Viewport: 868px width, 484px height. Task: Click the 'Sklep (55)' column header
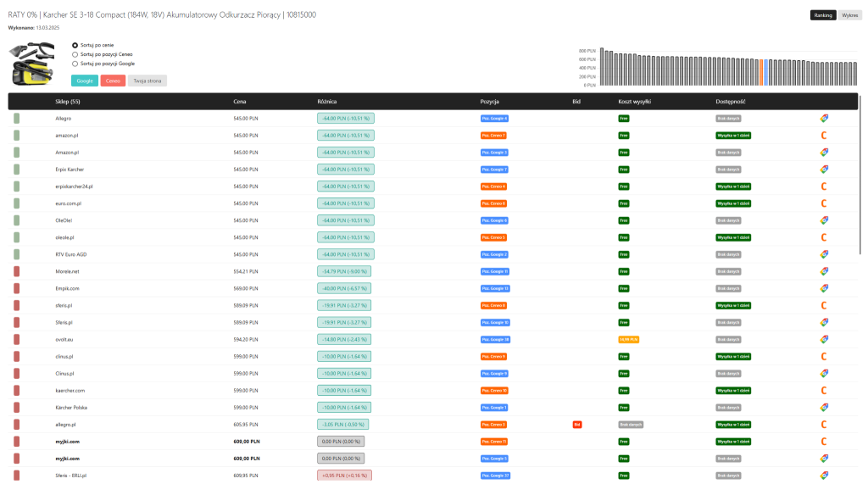click(x=68, y=102)
